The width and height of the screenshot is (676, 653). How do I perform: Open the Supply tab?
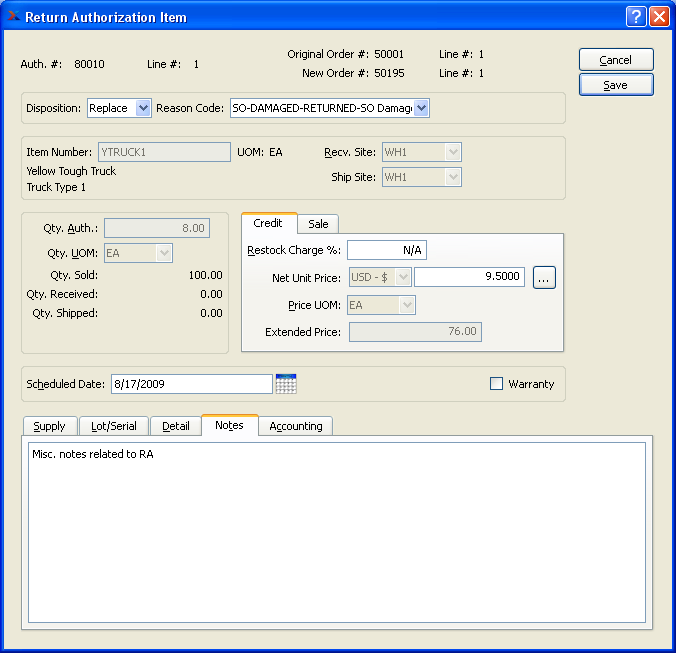49,426
